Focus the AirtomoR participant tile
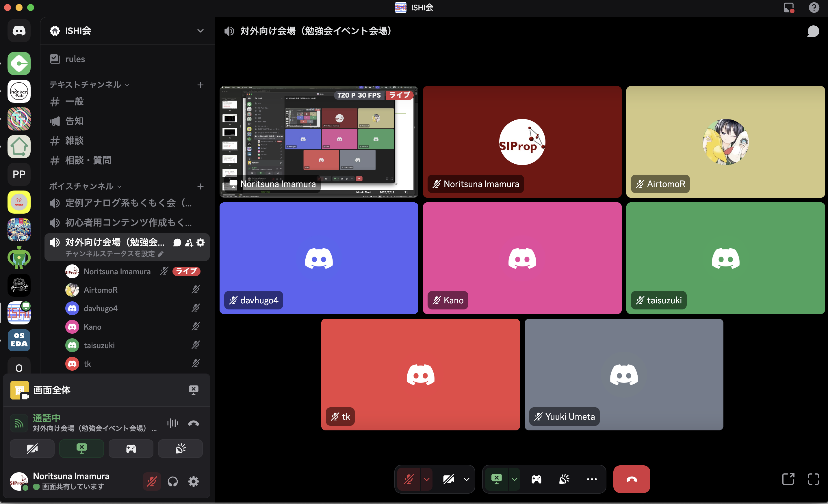This screenshot has height=504, width=828. pyautogui.click(x=725, y=142)
